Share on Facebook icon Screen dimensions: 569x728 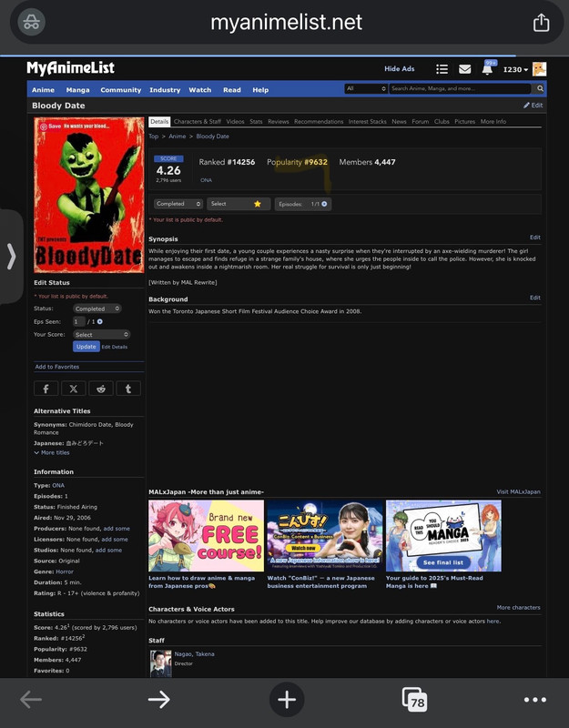coord(46,389)
